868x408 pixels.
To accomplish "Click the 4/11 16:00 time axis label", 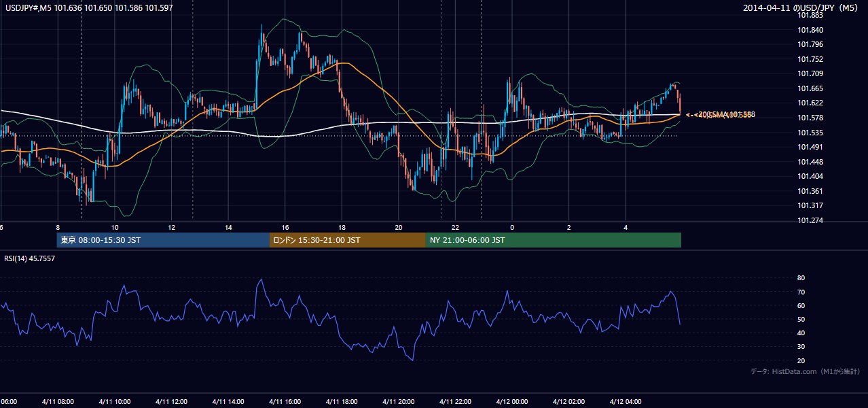I will click(x=285, y=402).
